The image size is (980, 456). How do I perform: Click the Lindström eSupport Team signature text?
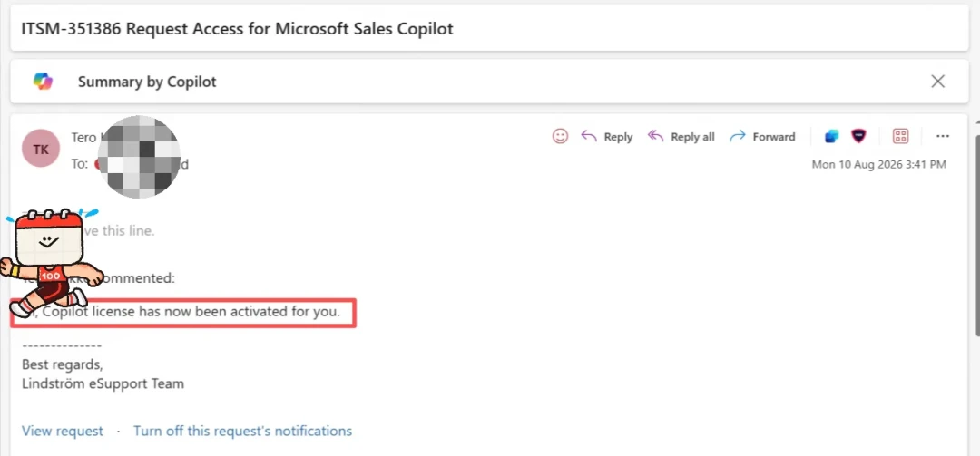103,383
